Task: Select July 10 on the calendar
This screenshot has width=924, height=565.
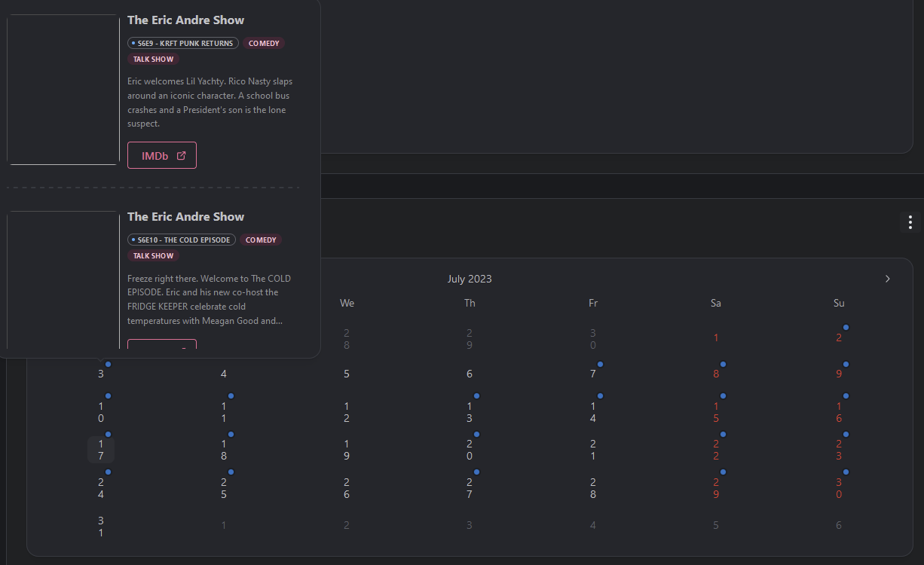Action: (x=101, y=412)
